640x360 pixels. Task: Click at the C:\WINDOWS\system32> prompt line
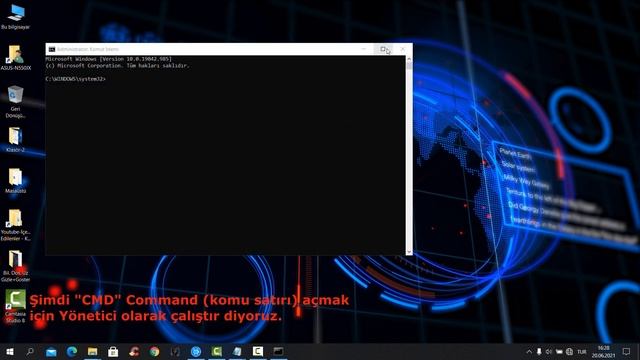coord(76,79)
